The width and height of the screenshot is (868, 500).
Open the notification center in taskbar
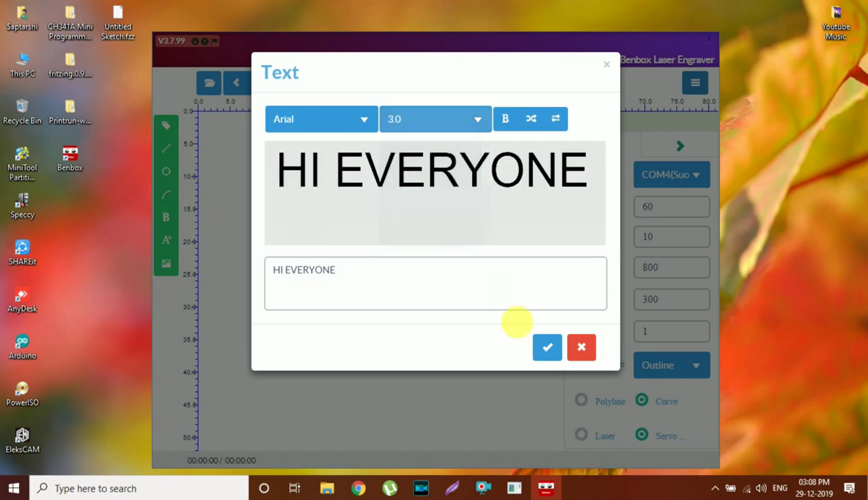850,488
